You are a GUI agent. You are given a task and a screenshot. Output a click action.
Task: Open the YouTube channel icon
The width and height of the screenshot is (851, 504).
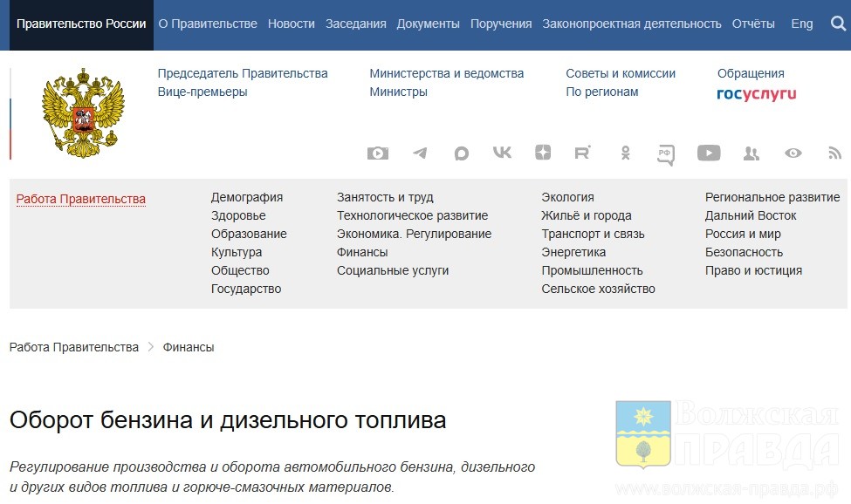709,153
